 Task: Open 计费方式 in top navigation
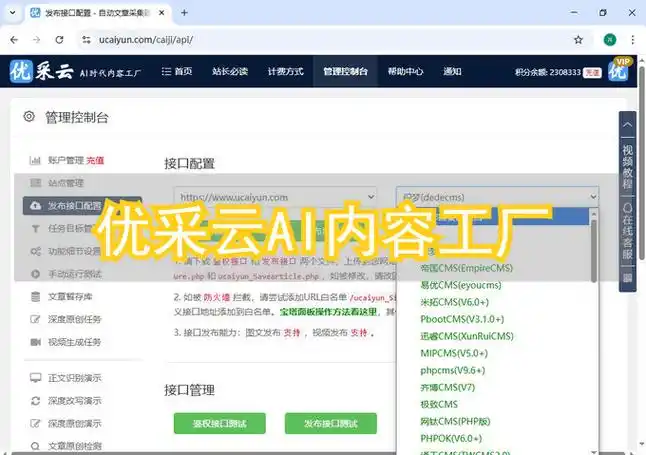(286, 71)
